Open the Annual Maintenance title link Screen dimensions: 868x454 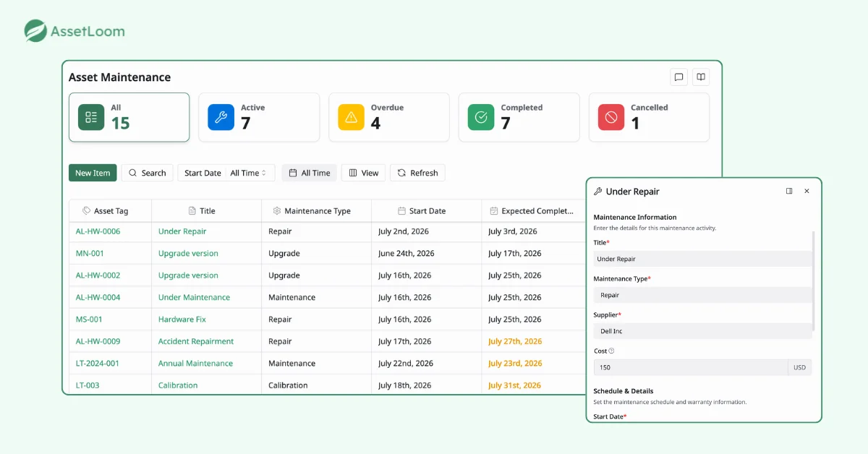[195, 364]
